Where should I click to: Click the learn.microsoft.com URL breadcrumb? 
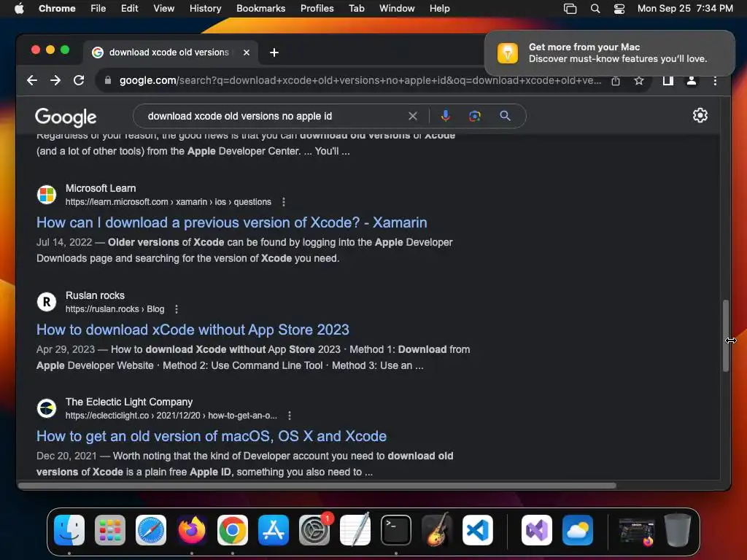point(169,202)
